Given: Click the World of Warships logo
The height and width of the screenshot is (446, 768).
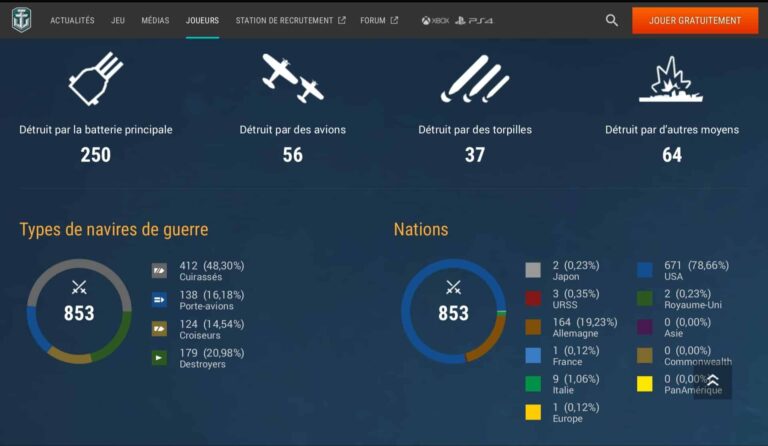Looking at the screenshot, I should (21, 20).
